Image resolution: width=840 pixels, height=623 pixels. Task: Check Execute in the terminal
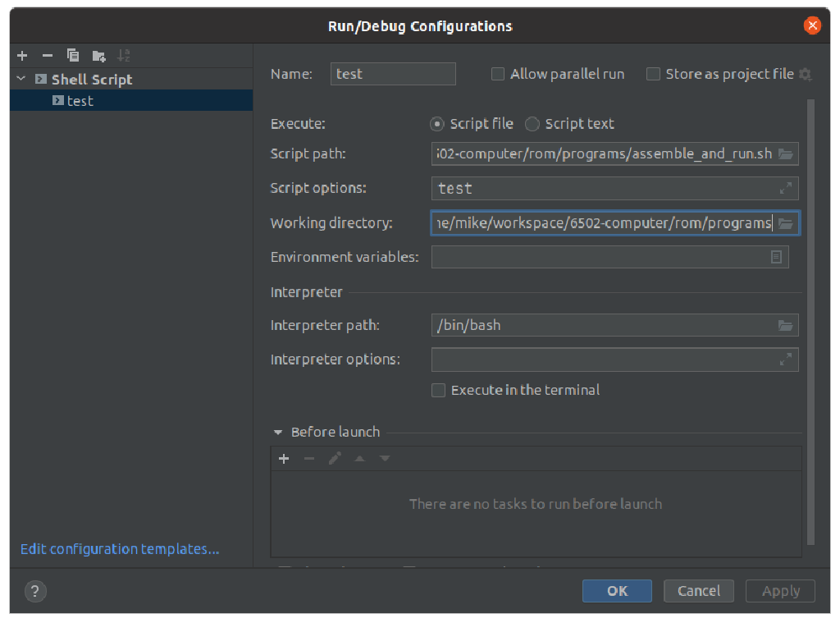(x=438, y=390)
